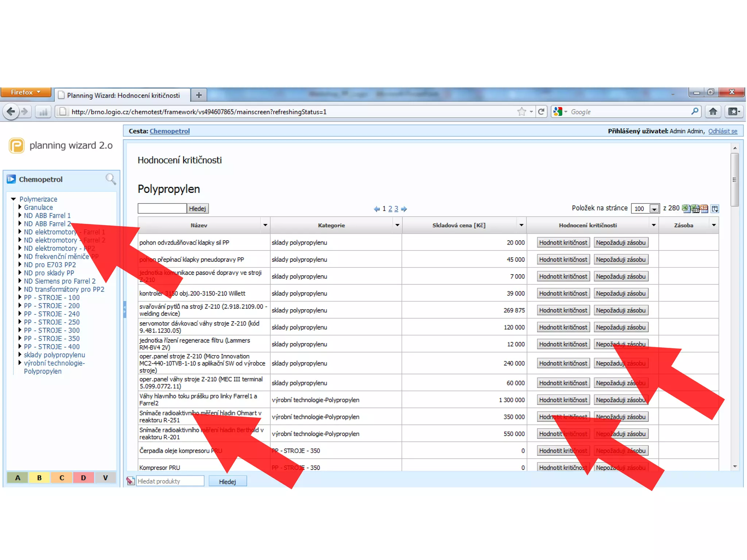The height and width of the screenshot is (560, 747).
Task: Select category filter letter A
Action: (x=18, y=478)
